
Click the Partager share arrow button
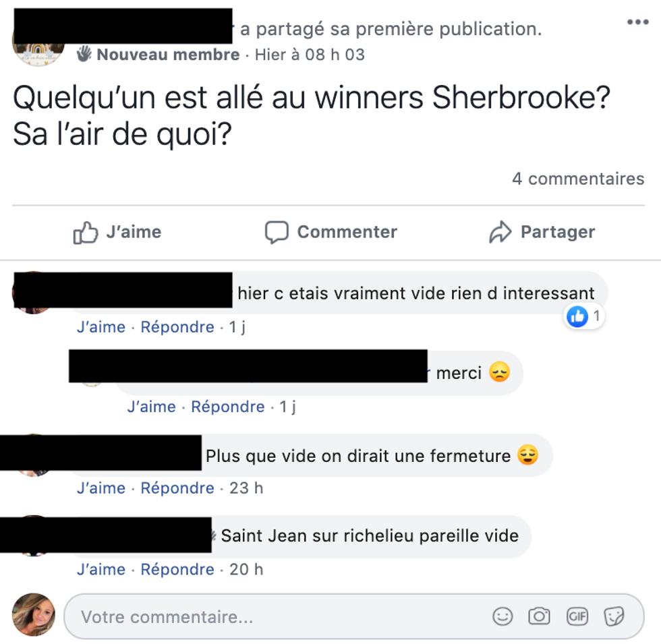tap(542, 232)
